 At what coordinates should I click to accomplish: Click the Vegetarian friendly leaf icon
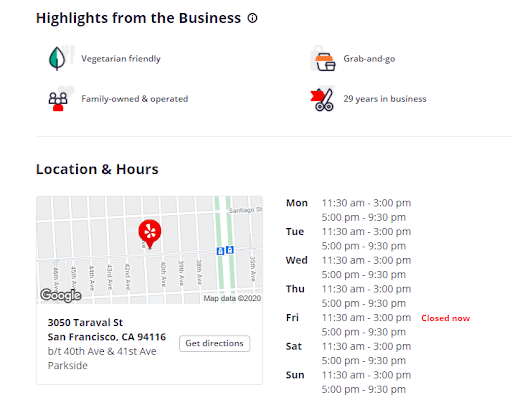(59, 58)
